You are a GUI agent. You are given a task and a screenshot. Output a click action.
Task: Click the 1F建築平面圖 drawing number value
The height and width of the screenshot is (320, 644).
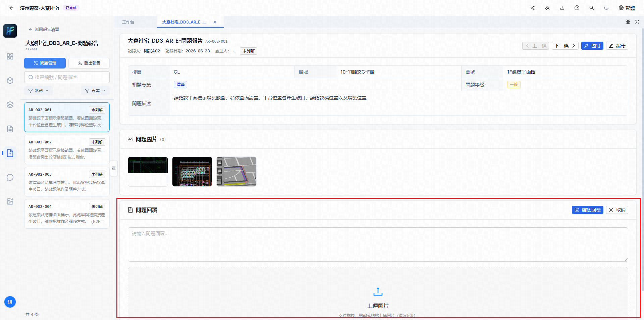pos(521,72)
